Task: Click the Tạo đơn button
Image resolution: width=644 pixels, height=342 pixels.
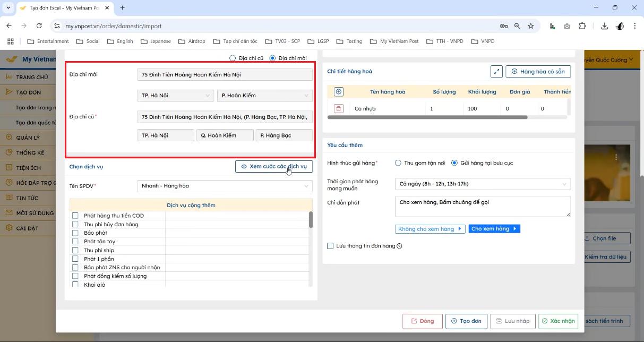Action: point(466,321)
